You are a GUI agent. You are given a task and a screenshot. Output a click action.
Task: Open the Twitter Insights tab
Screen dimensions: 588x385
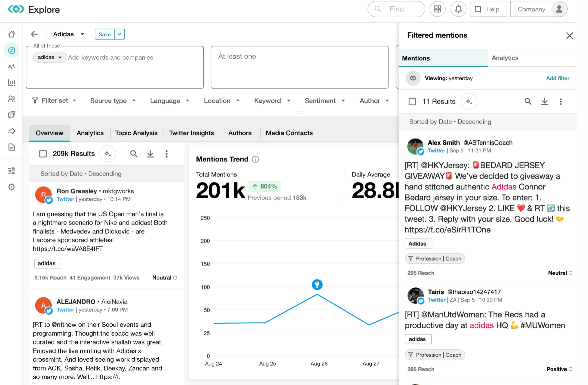(x=191, y=133)
